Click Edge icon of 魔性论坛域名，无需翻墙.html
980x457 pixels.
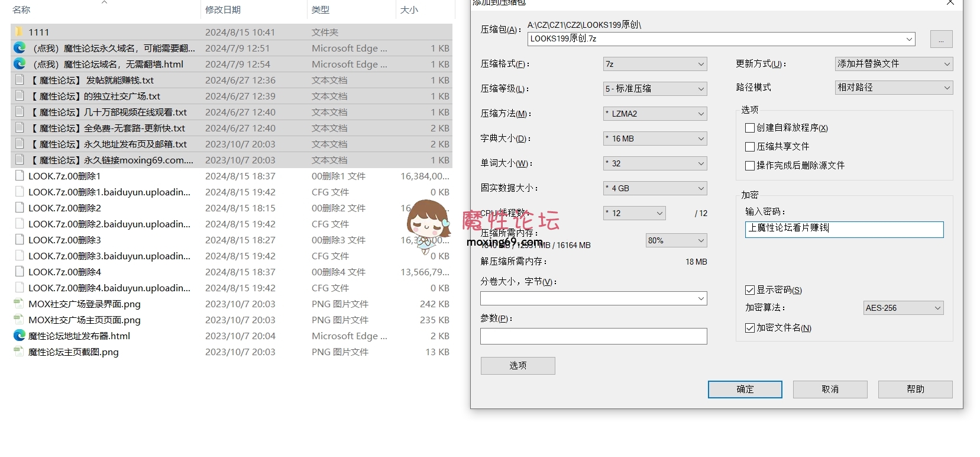coord(20,64)
